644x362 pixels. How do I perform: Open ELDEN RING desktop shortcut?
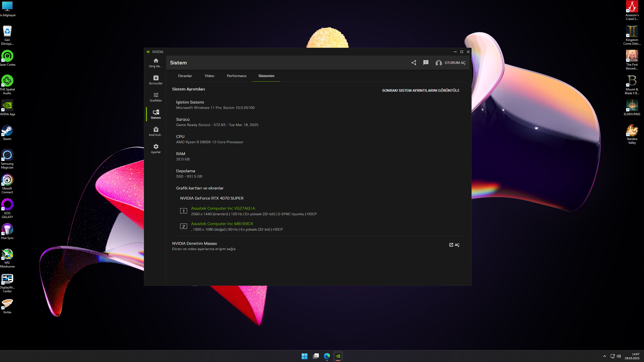(632, 108)
